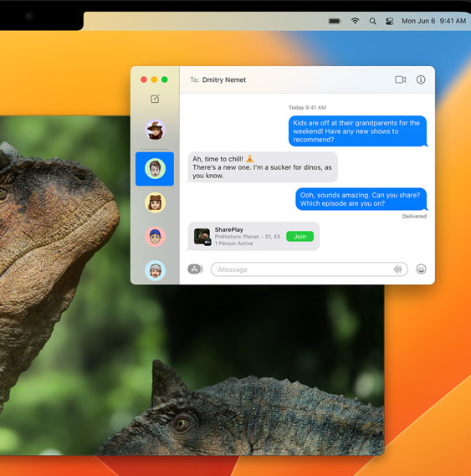Open conversation details info button
Screen dimensions: 471x476
421,79
